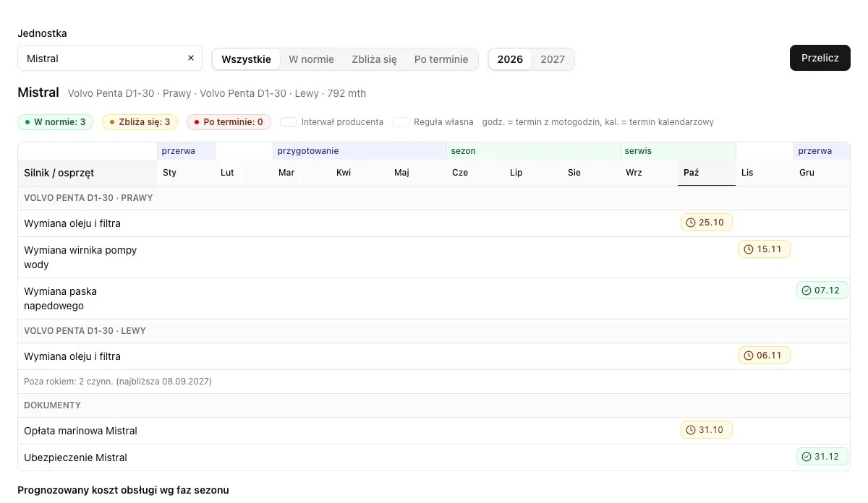Open the 31.10 marina fee chip
Screen dimensions: 868x503
click(707, 430)
